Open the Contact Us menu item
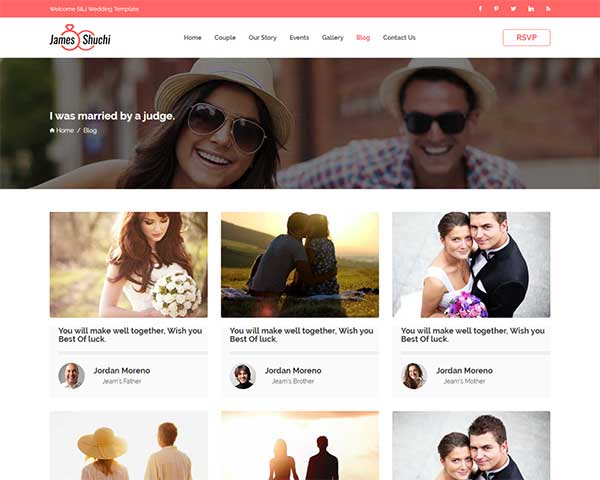The image size is (600, 480). (x=399, y=38)
